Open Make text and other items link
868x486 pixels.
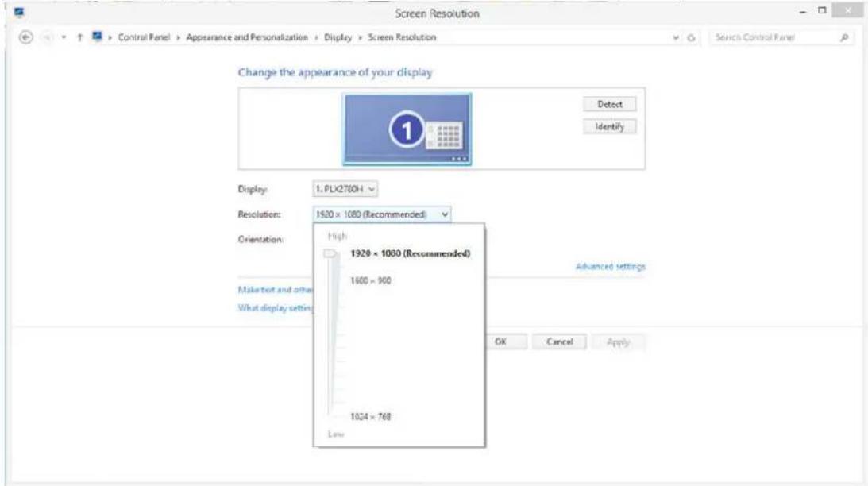[276, 290]
